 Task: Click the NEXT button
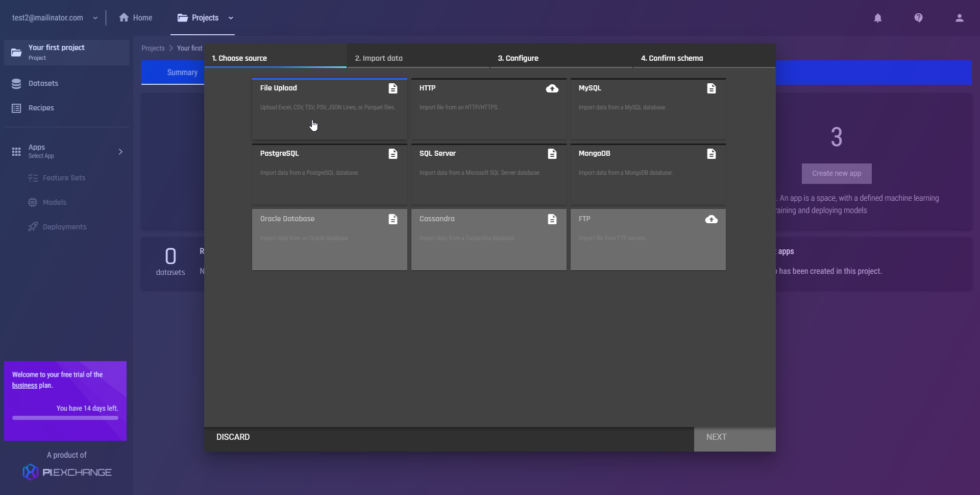click(x=735, y=439)
